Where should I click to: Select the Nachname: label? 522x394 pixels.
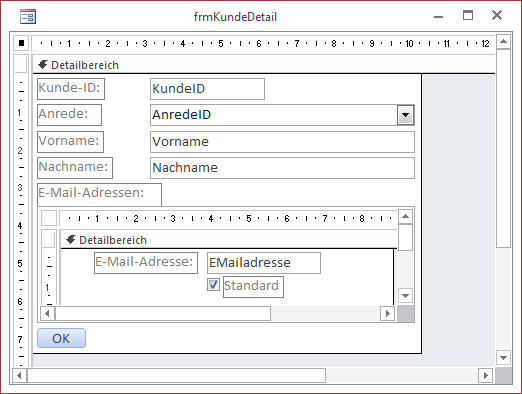[x=75, y=168]
